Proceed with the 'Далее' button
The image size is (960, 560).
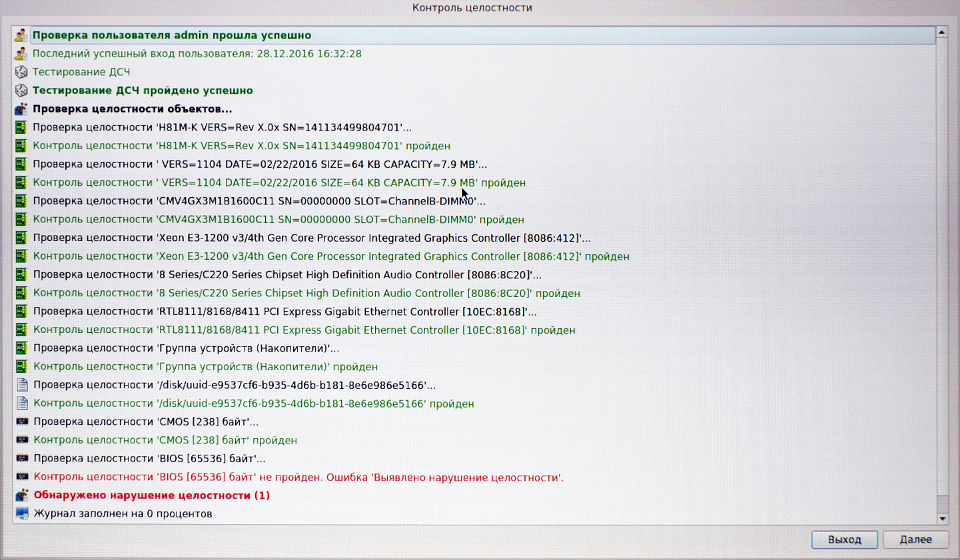click(x=916, y=539)
